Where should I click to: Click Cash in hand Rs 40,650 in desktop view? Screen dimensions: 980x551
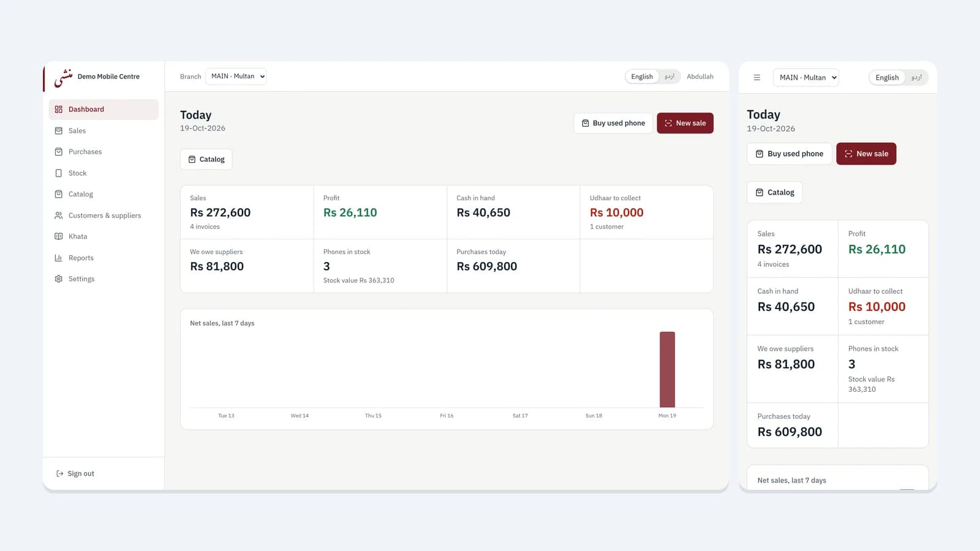tap(513, 212)
